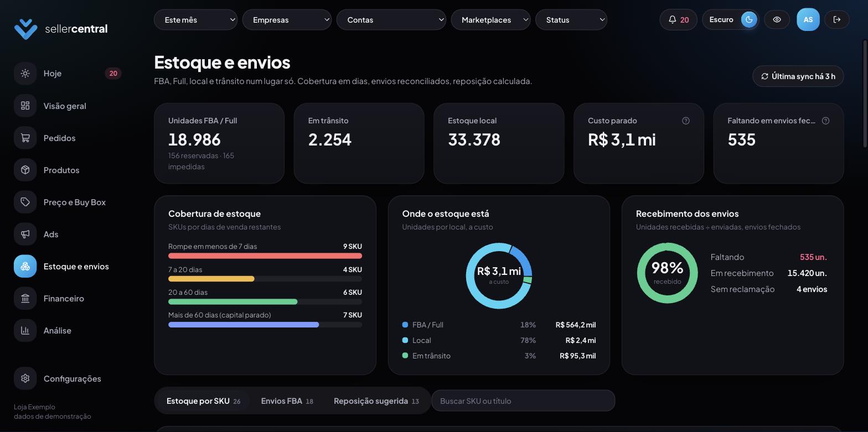Open the Status filter dropdown
The height and width of the screenshot is (432, 868).
click(571, 20)
